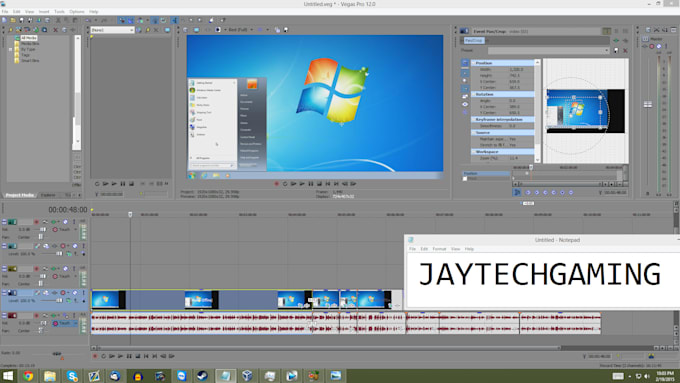Screen dimensions: 680x383
Task: Click Create Keyframe button in Pan/Crop controller
Action: (562, 193)
